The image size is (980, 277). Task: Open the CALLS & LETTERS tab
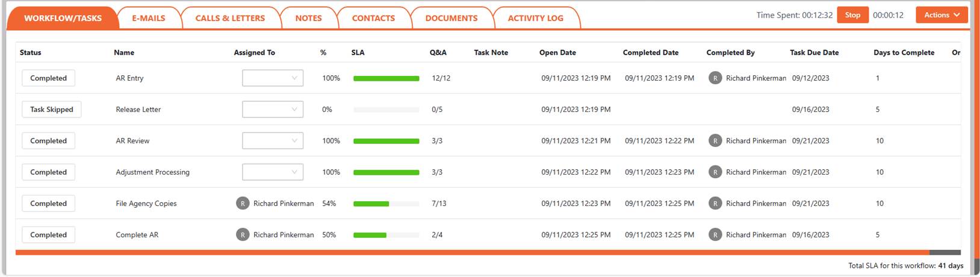coord(230,18)
